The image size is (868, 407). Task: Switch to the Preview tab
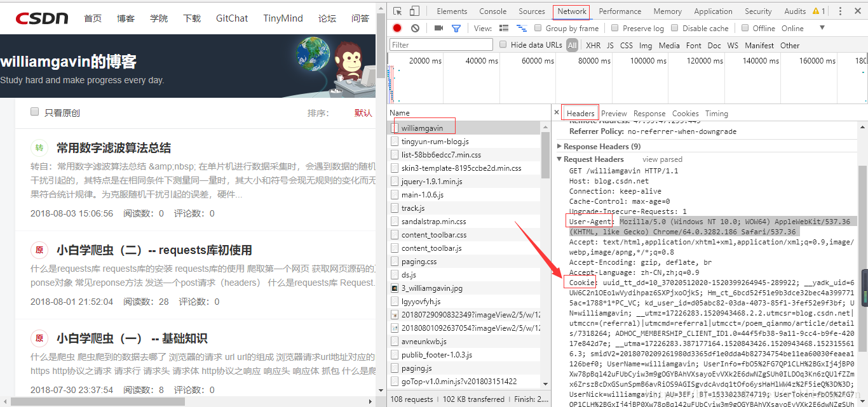pyautogui.click(x=614, y=114)
